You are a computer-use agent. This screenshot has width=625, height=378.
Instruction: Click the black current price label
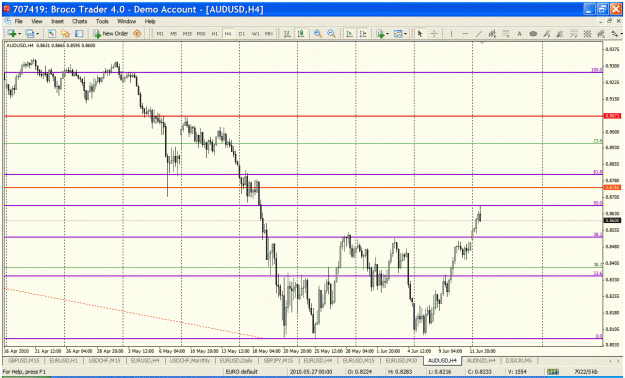[x=612, y=220]
